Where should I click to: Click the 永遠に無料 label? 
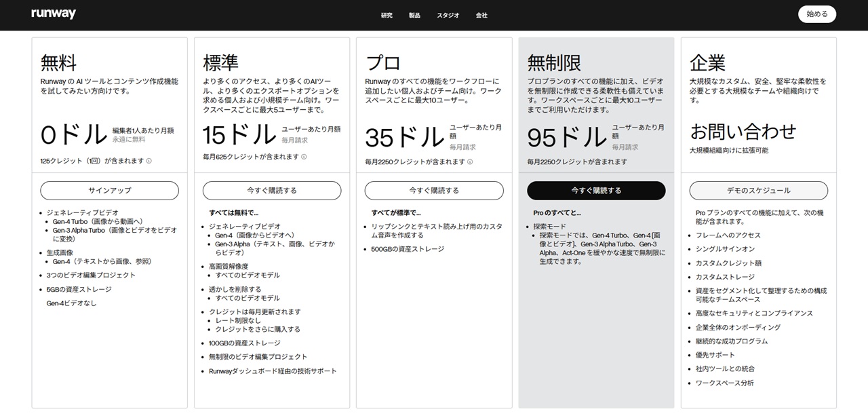coord(129,139)
